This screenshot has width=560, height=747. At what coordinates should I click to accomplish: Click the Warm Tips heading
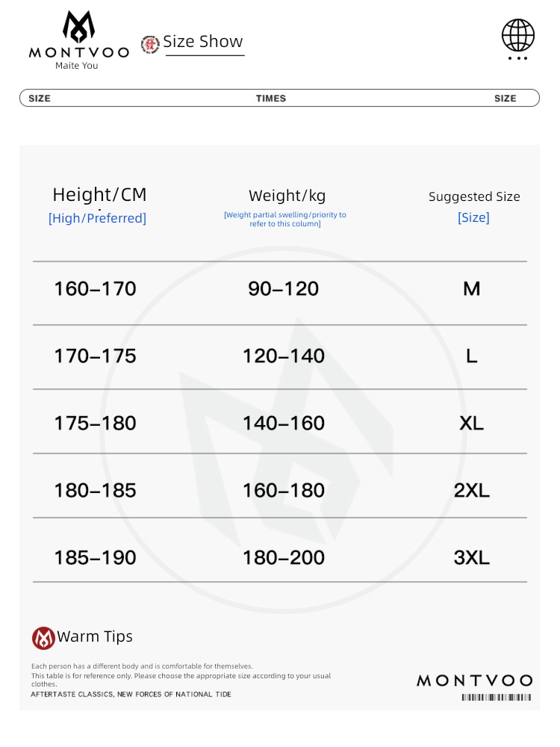click(x=95, y=637)
